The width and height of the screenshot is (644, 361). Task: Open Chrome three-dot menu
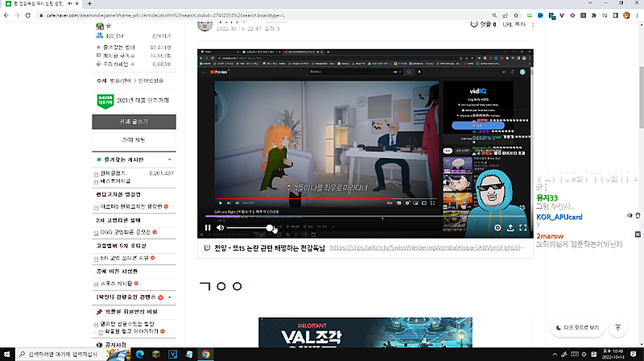click(x=637, y=15)
